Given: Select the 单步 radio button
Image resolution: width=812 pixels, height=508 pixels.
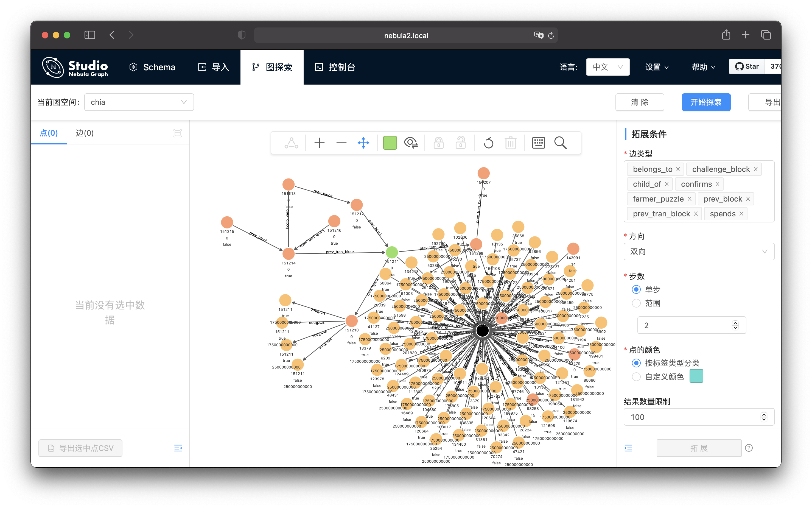Looking at the screenshot, I should (636, 289).
